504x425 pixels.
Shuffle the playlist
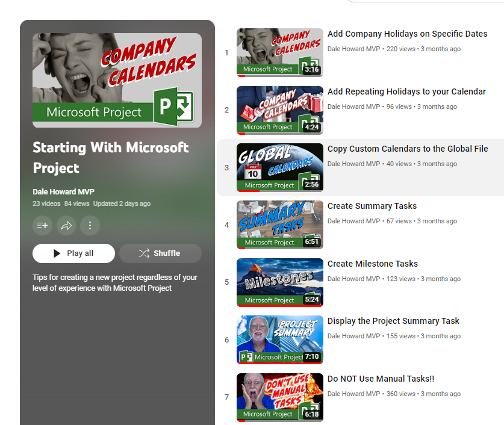[160, 253]
